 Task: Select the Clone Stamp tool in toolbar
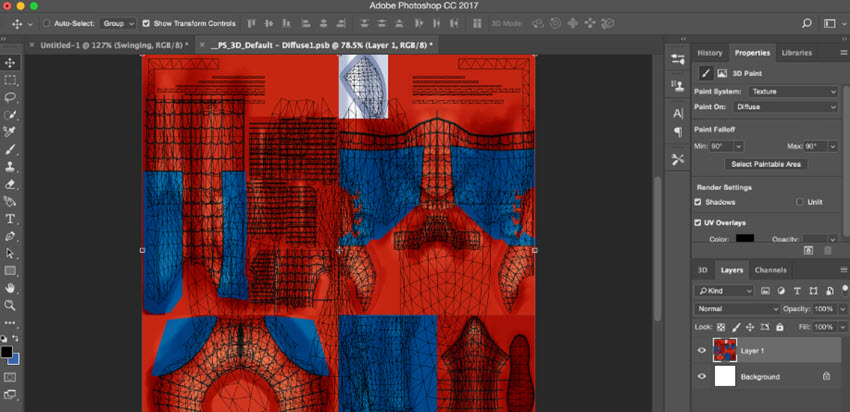click(x=10, y=166)
